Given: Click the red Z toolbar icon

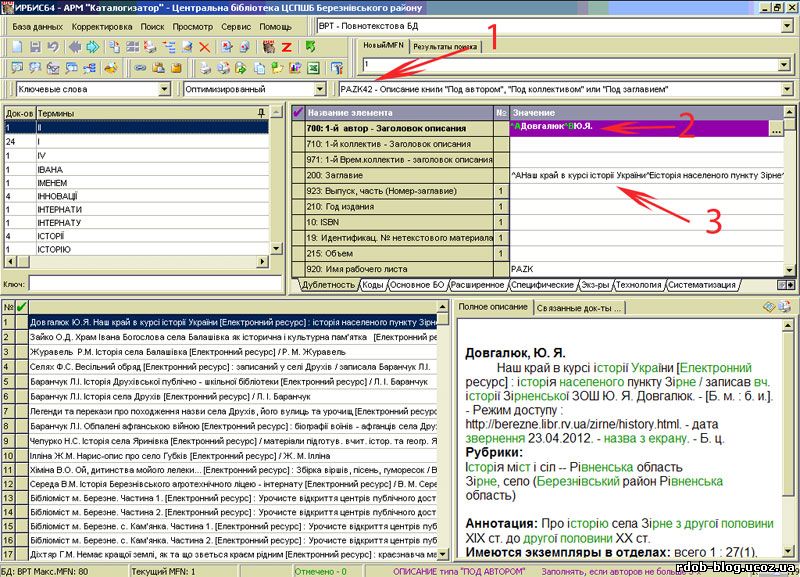Looking at the screenshot, I should [x=287, y=47].
